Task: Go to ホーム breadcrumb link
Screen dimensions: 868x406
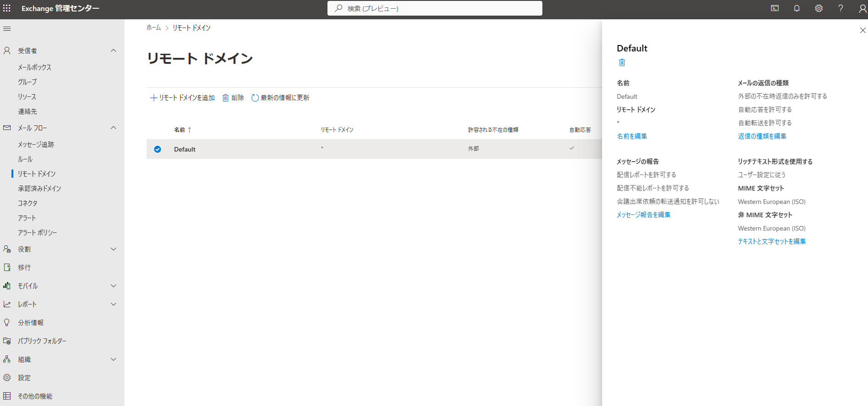Action: click(153, 28)
